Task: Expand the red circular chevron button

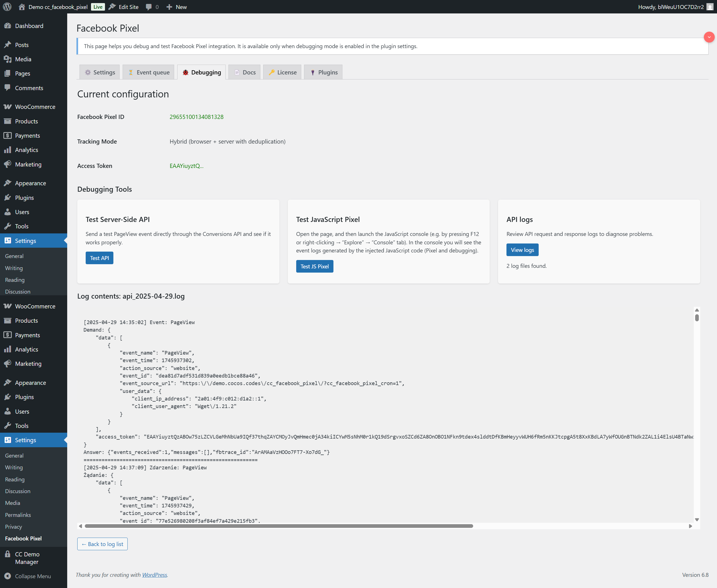Action: (709, 37)
